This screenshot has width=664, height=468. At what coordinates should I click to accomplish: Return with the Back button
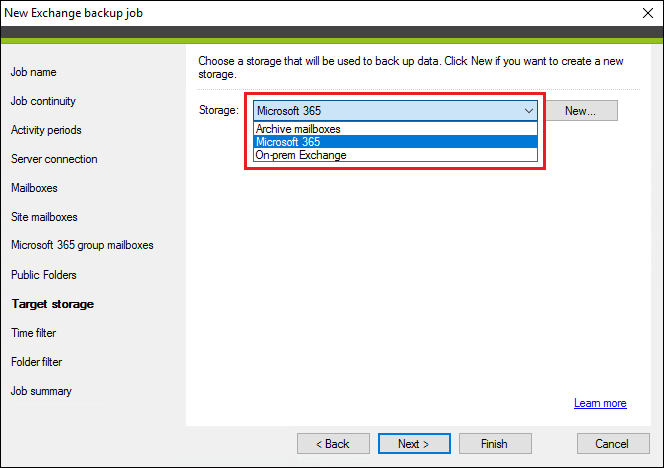pos(333,443)
